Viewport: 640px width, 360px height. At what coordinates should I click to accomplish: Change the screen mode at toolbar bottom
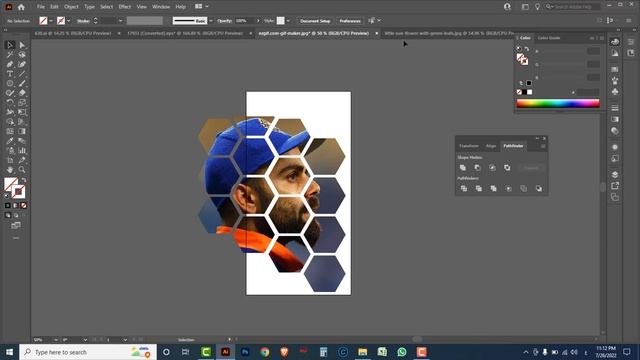[x=16, y=225]
